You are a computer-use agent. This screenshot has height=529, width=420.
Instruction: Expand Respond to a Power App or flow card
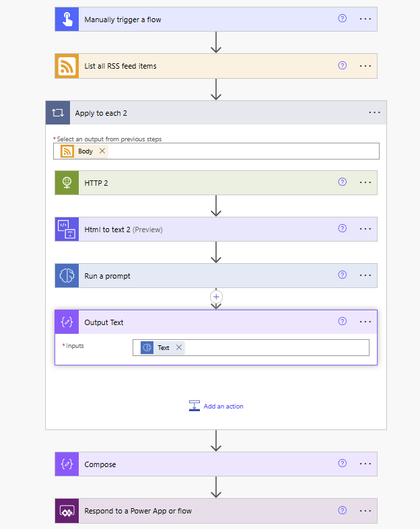pyautogui.click(x=216, y=511)
